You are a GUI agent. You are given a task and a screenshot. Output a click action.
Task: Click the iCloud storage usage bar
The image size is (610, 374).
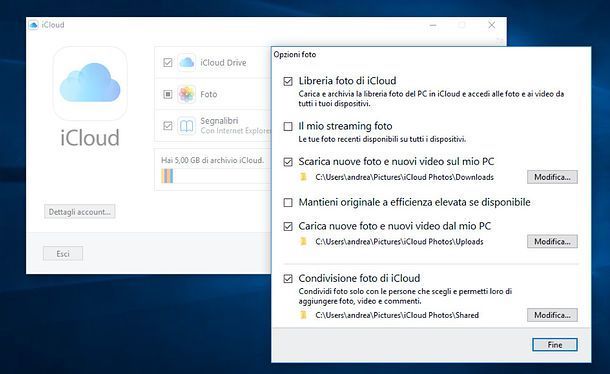(x=216, y=176)
